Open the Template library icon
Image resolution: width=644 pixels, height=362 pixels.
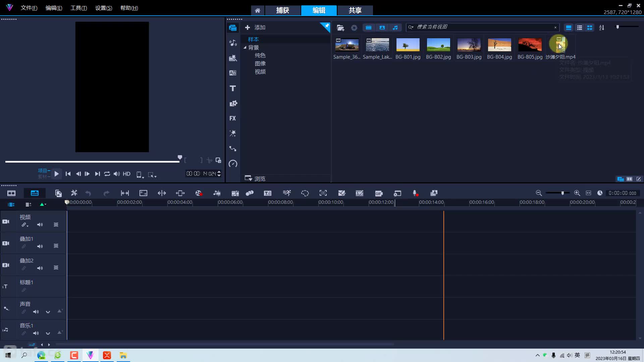coord(233,58)
